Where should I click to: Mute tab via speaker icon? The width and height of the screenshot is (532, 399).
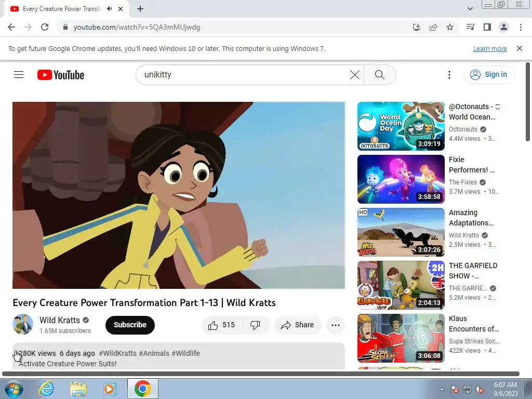[x=109, y=9]
